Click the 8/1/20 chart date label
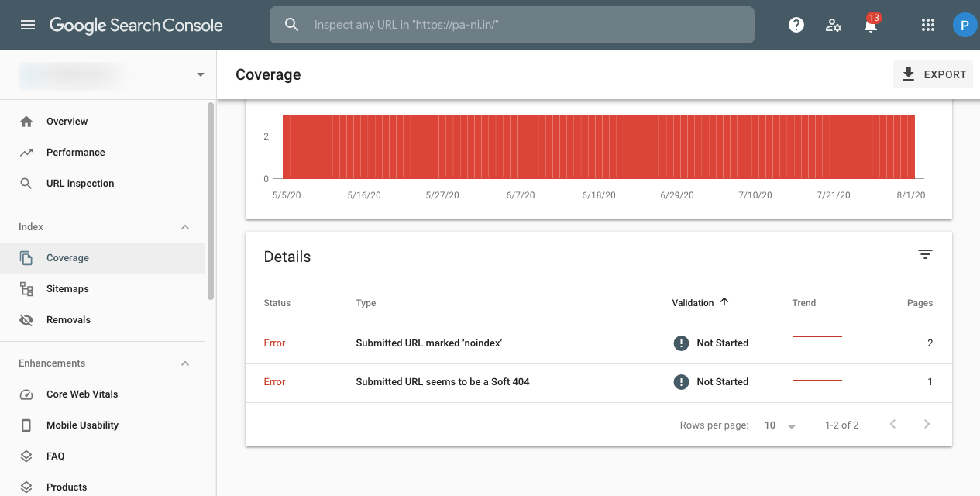This screenshot has height=496, width=980. (x=911, y=195)
